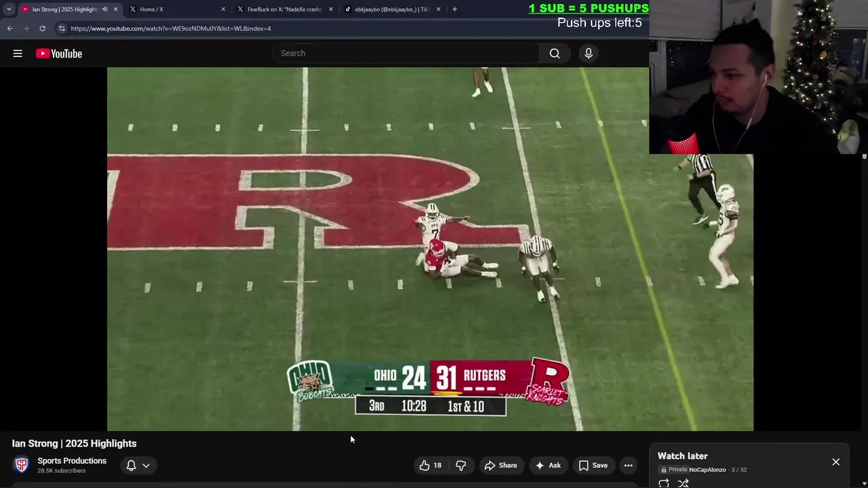Close the Home / X tab
The width and height of the screenshot is (868, 488).
223,9
